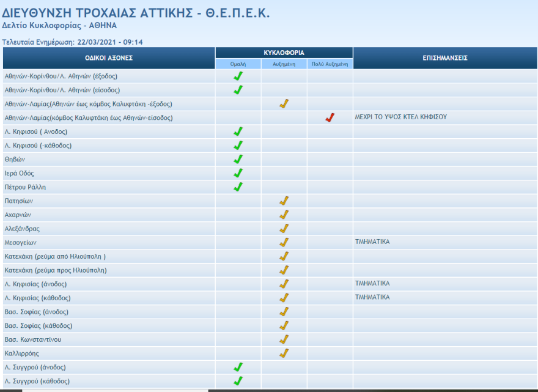This screenshot has width=538, height=392.
Task: Click the ΟΔΙΚΟΙ ΑΞΟΝΕΣ table header
Action: (x=109, y=58)
